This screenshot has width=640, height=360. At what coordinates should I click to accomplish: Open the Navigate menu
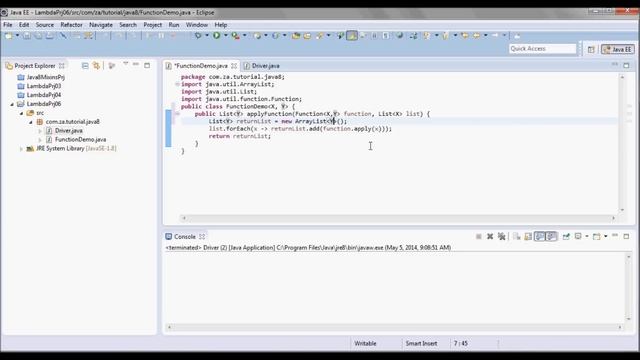point(101,25)
